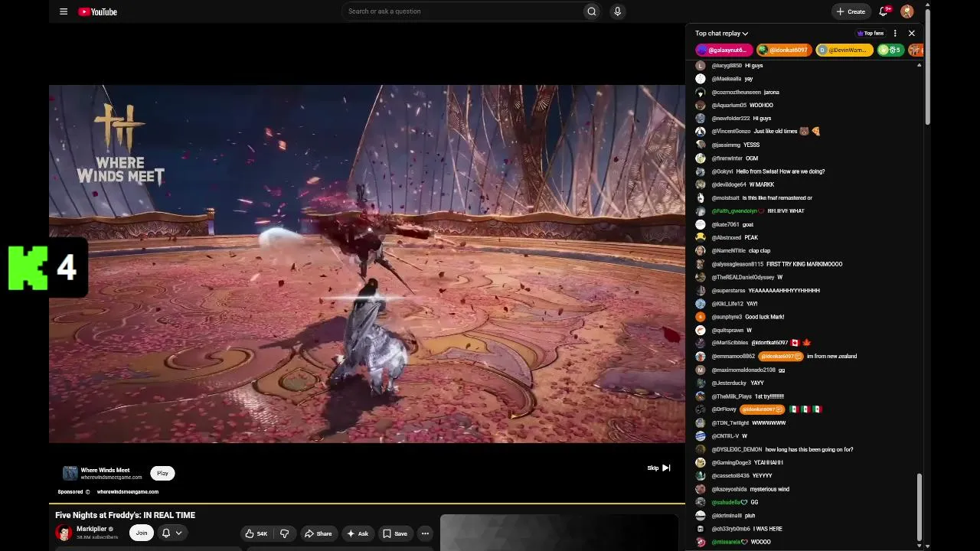Select the @Faith_gwendolyn member username

click(x=734, y=211)
